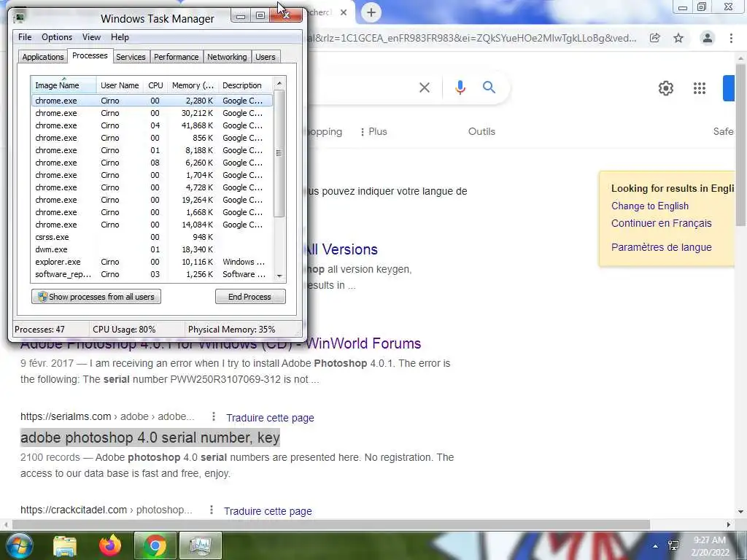Viewport: 747px width, 560px height.
Task: Select the dwm.exe process row
Action: (152, 249)
